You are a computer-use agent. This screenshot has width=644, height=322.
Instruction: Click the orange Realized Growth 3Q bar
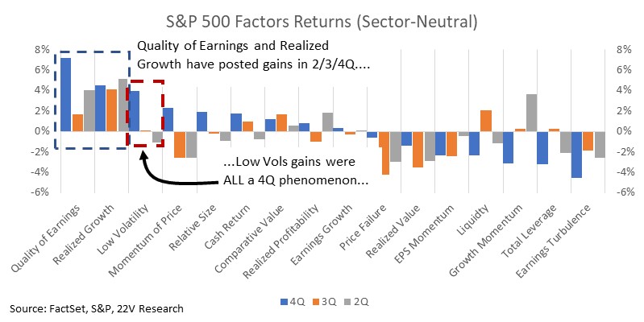point(111,110)
